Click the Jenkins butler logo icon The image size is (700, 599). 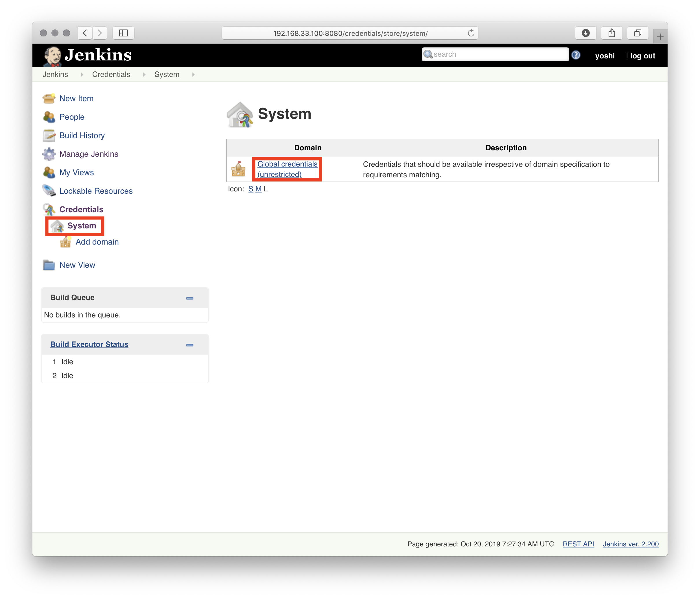pyautogui.click(x=52, y=56)
